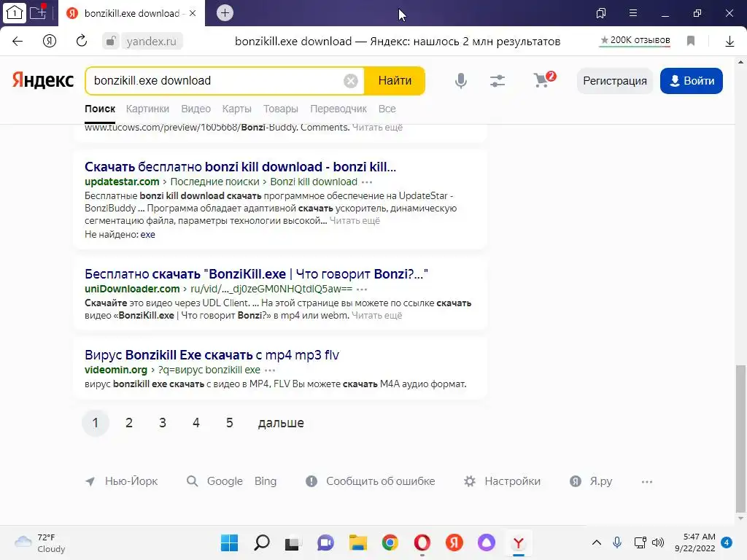Image resolution: width=747 pixels, height=560 pixels.
Task: Click the Я.ру footer link
Action: point(591,481)
